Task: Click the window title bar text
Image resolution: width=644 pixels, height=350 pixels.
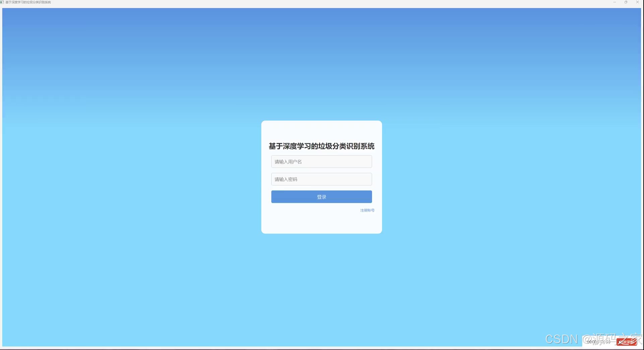Action: point(28,2)
